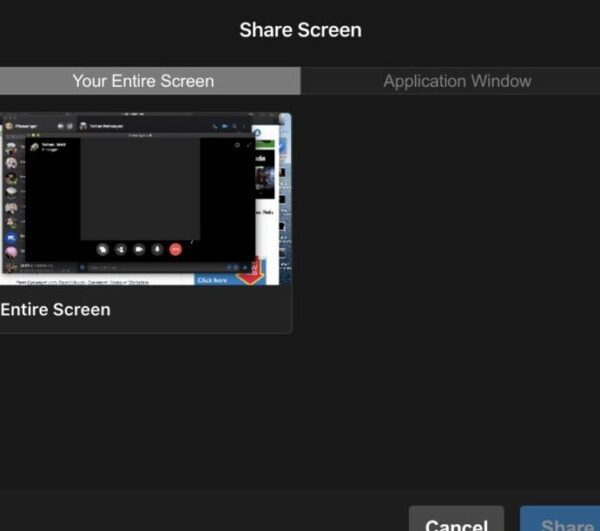Click the phone call icon in chat header
600x531 pixels.
click(213, 126)
